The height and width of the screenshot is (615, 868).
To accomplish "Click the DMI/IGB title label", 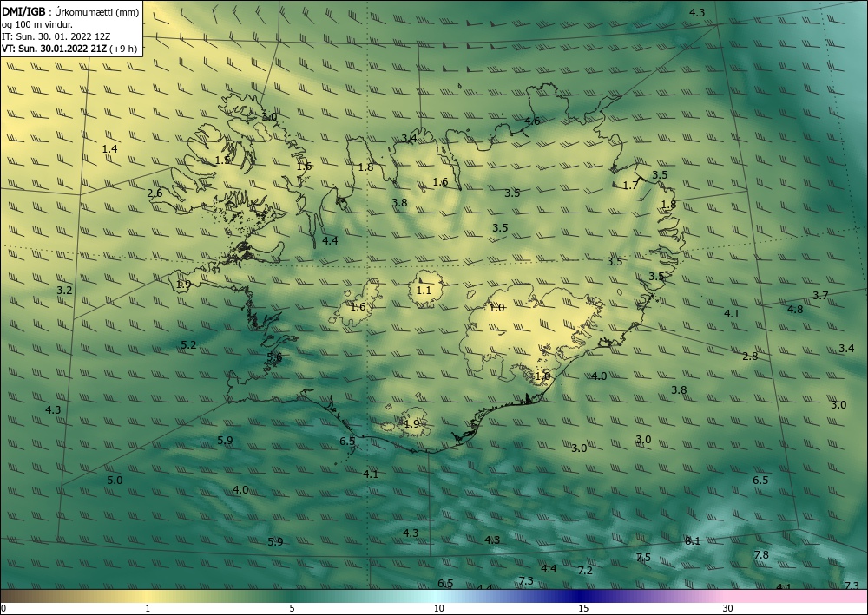I will pos(23,12).
